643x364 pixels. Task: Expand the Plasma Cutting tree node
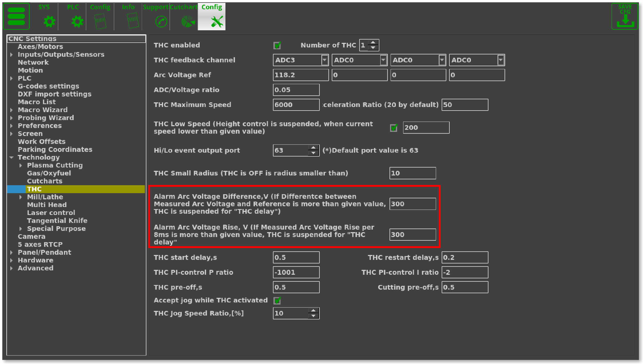tap(21, 165)
